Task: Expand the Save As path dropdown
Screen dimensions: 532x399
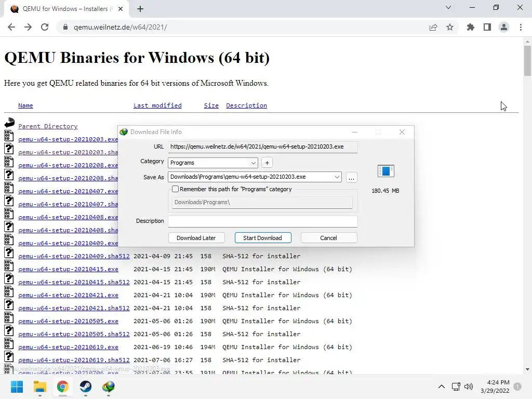Action: 337,177
